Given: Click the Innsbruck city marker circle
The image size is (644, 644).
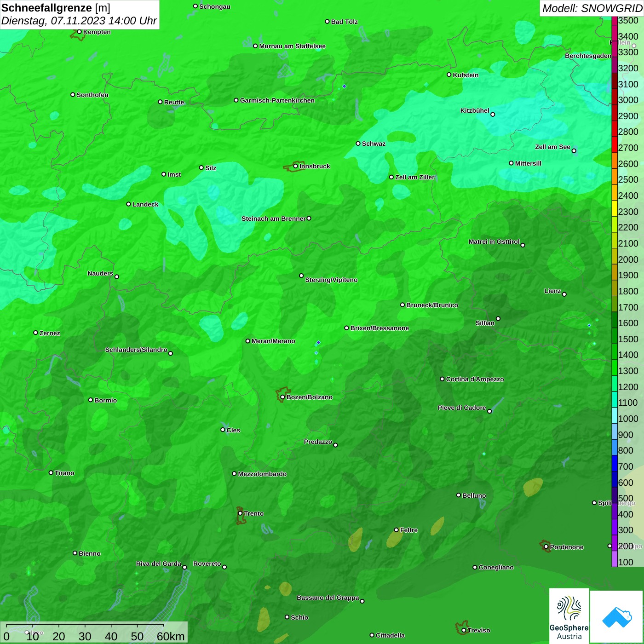Looking at the screenshot, I should pos(295,166).
